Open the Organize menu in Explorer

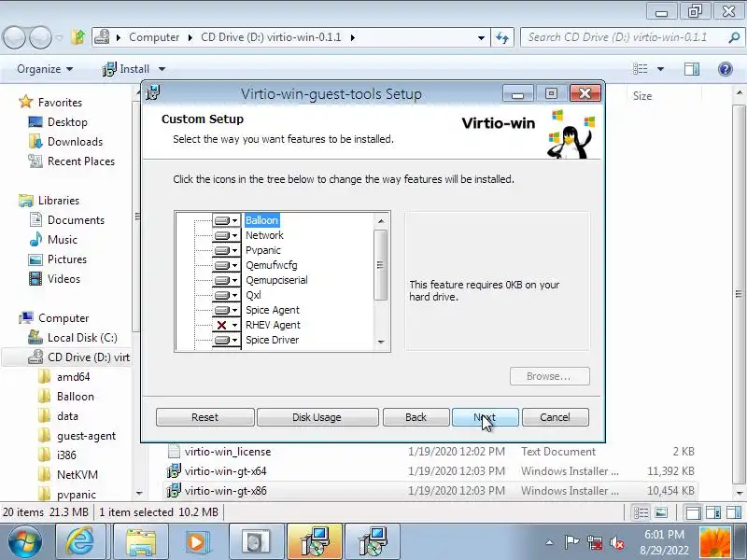tap(45, 69)
